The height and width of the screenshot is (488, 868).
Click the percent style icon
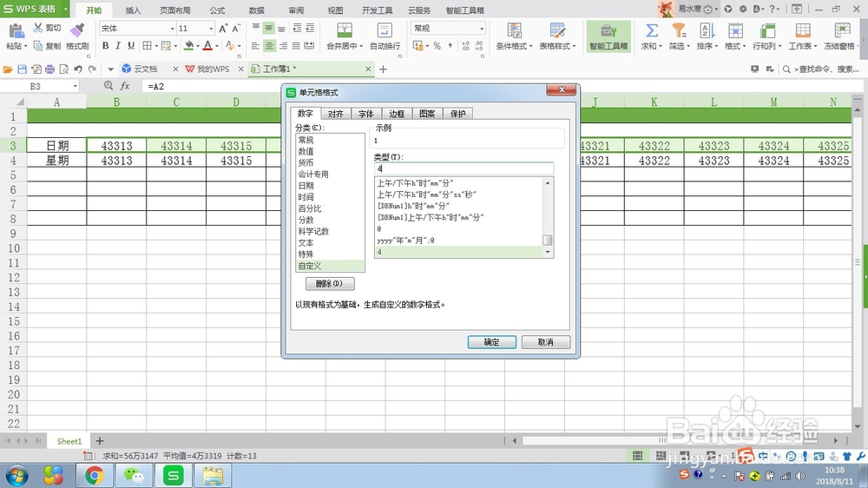click(x=437, y=46)
